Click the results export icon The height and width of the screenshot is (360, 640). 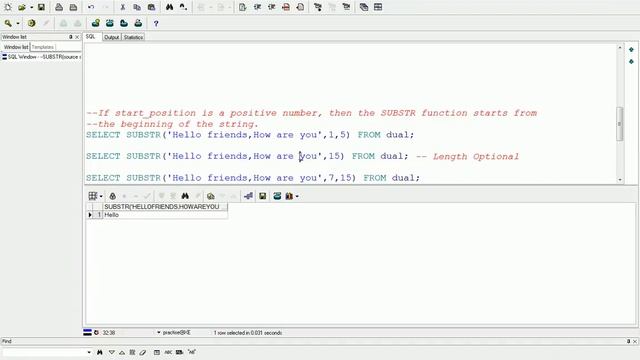(289, 196)
